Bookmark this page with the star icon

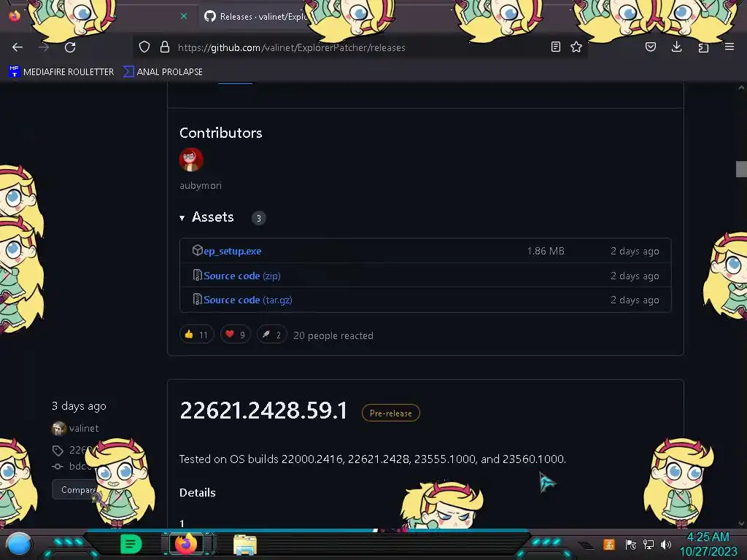(576, 47)
